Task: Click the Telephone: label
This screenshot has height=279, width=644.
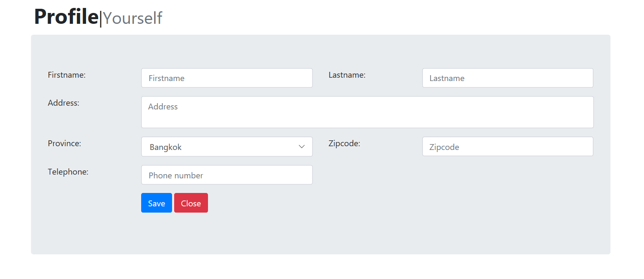Action: coord(68,172)
